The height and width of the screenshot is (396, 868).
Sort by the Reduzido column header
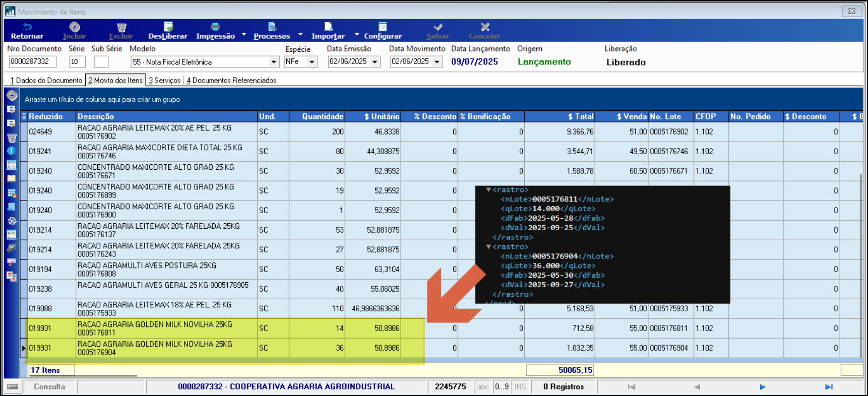(52, 116)
